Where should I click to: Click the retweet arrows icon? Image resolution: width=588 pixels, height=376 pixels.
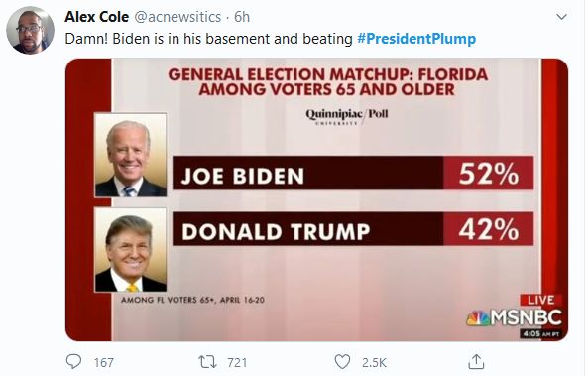click(207, 362)
